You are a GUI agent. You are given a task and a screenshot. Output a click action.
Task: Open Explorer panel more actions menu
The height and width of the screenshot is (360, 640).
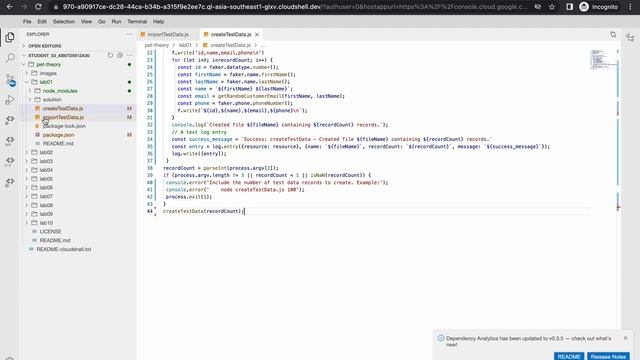click(129, 34)
